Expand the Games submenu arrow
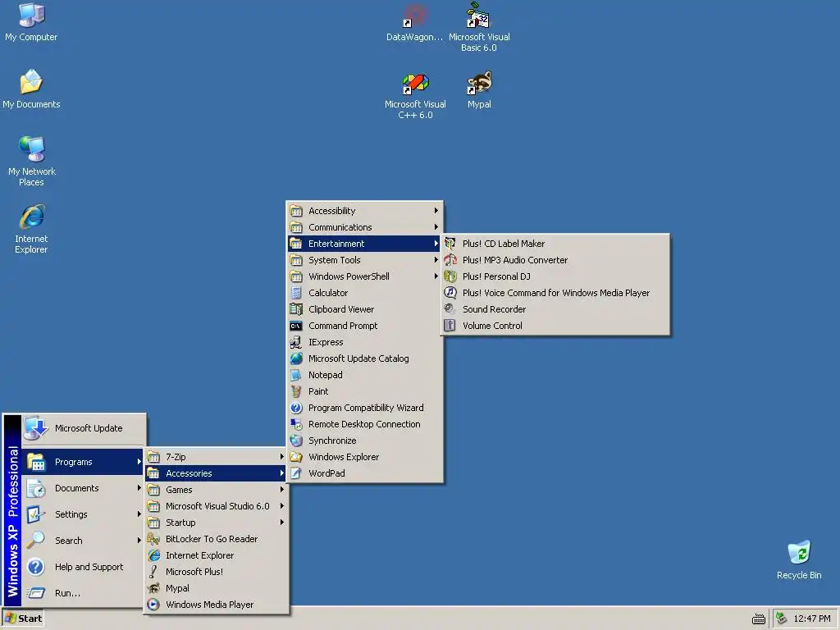Viewport: 840px width, 630px height. pyautogui.click(x=282, y=490)
